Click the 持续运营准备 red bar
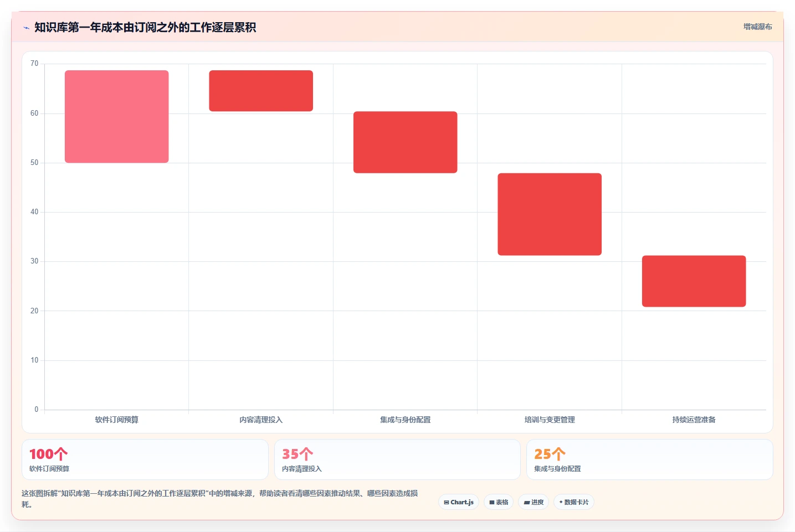 click(x=694, y=281)
